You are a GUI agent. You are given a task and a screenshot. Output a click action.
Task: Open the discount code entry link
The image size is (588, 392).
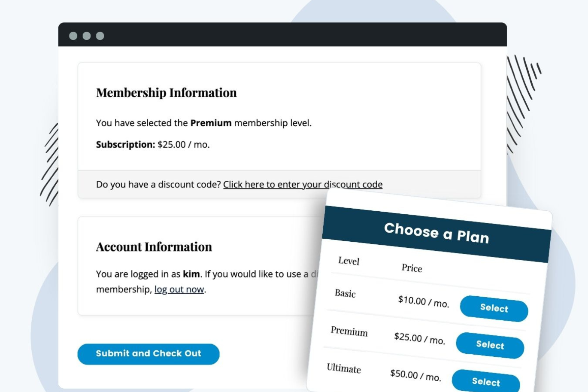(303, 185)
